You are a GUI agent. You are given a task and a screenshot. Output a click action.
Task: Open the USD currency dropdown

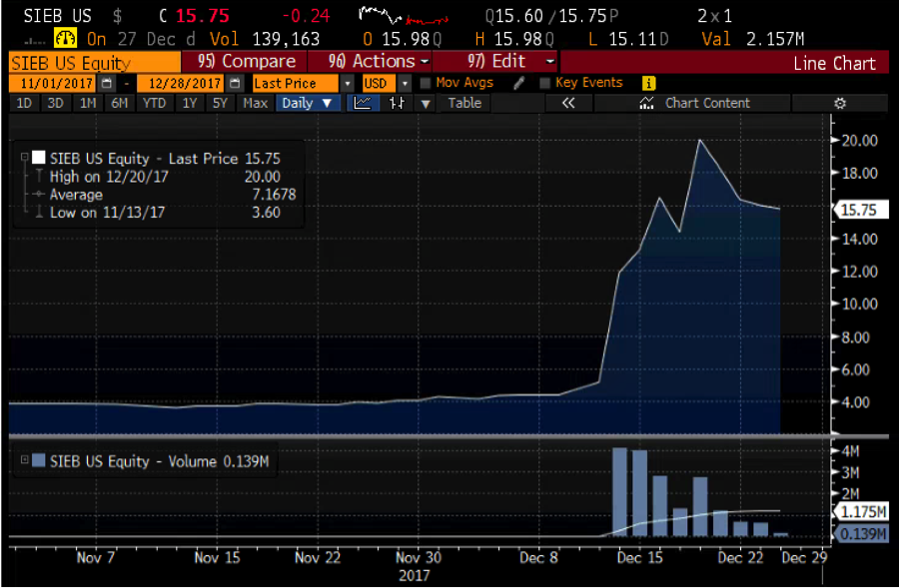coord(407,83)
